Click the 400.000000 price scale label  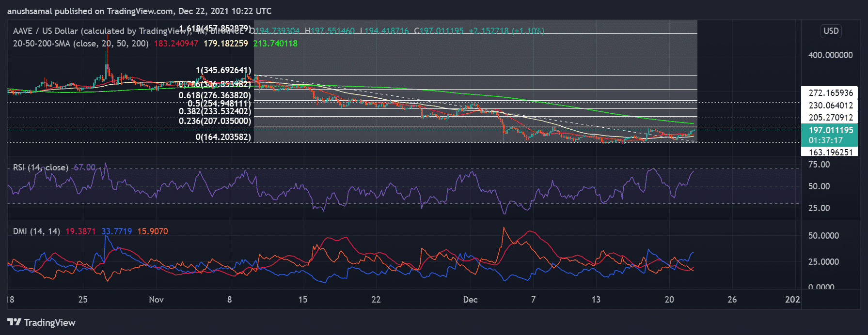click(830, 55)
